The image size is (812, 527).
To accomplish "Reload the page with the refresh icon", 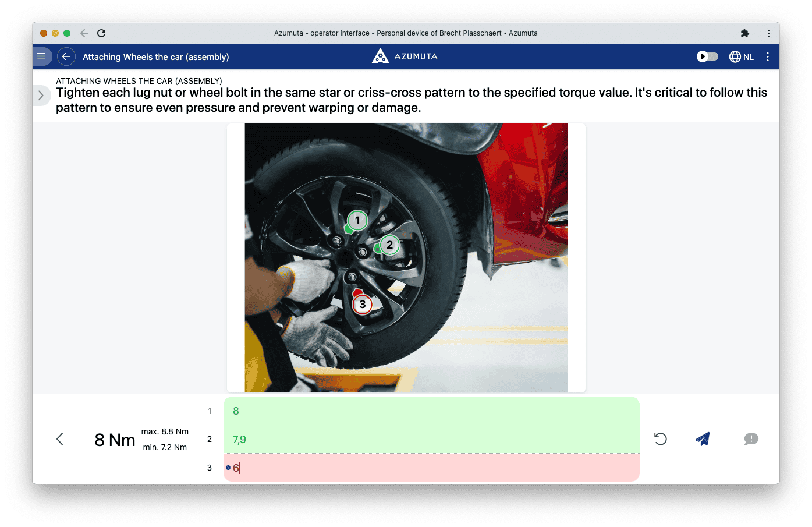I will click(101, 33).
